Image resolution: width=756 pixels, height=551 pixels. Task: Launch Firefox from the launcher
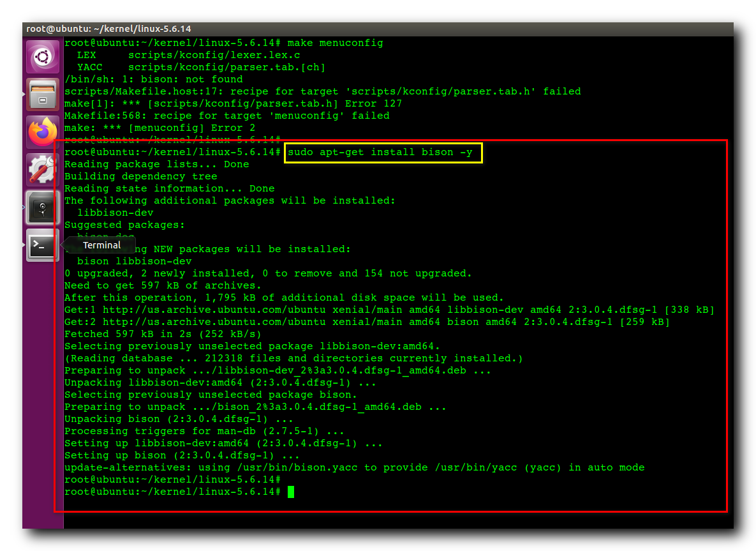(42, 132)
